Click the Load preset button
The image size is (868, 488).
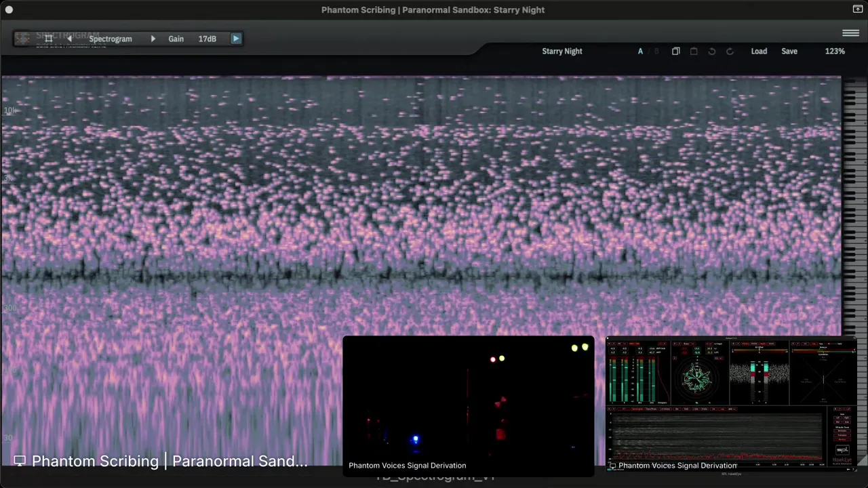[759, 51]
